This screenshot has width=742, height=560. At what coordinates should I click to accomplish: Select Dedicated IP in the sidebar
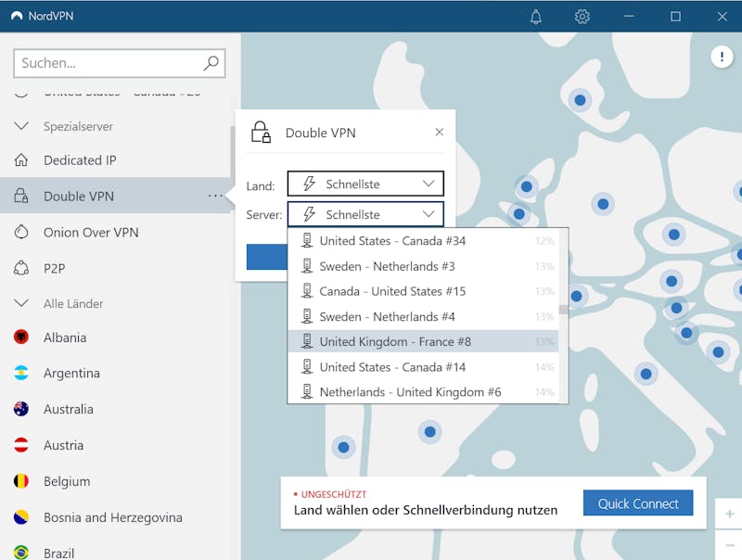pyautogui.click(x=115, y=160)
